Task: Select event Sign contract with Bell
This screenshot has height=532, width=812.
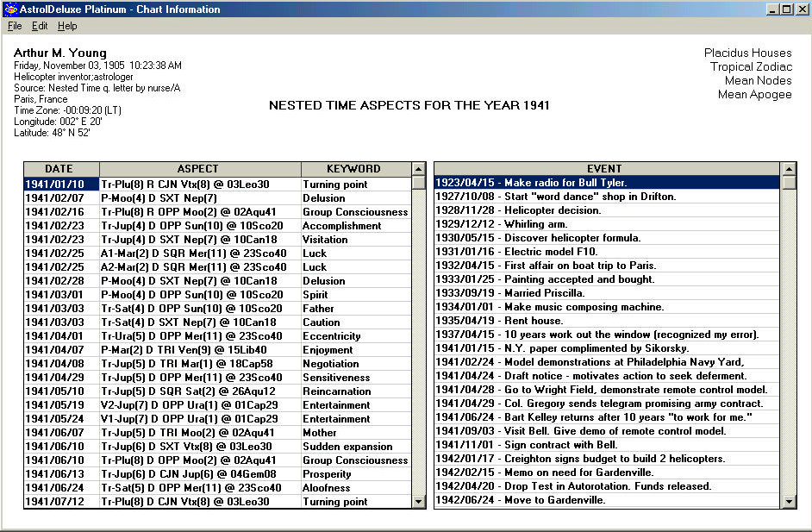Action: [x=606, y=445]
